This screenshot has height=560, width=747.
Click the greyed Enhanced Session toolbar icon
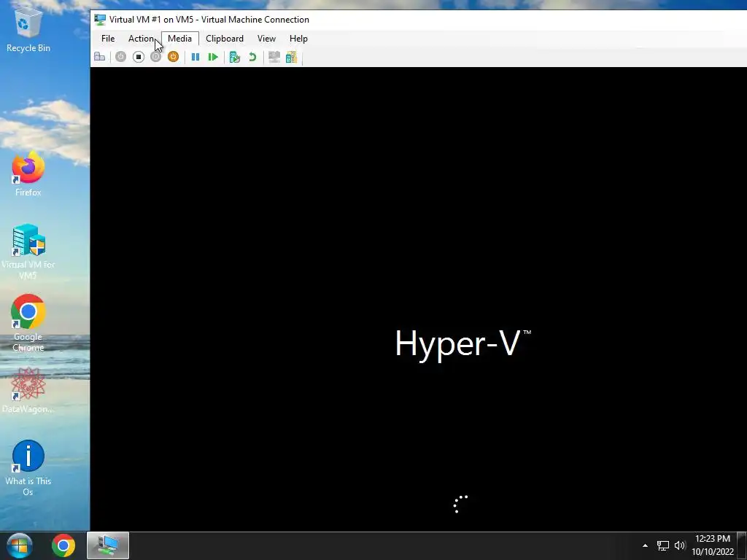pyautogui.click(x=274, y=57)
